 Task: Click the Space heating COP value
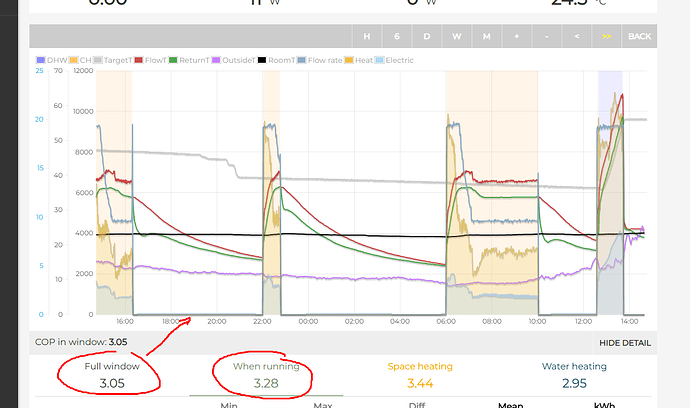click(427, 383)
